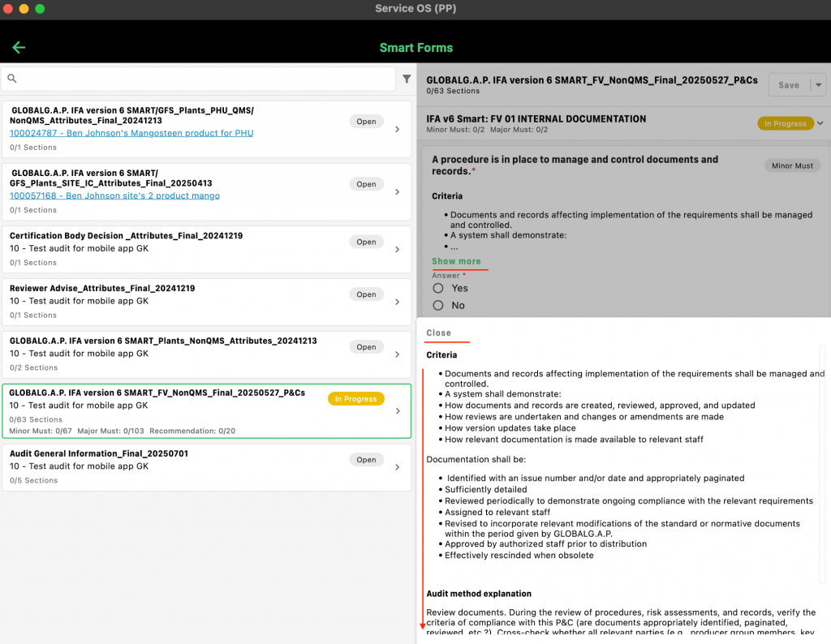Open chevron for Certification Body Decision form
Screen dimensions: 831x644
pyautogui.click(x=397, y=249)
